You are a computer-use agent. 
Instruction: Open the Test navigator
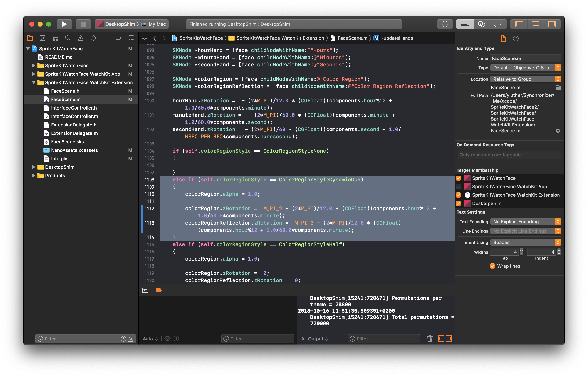(93, 38)
